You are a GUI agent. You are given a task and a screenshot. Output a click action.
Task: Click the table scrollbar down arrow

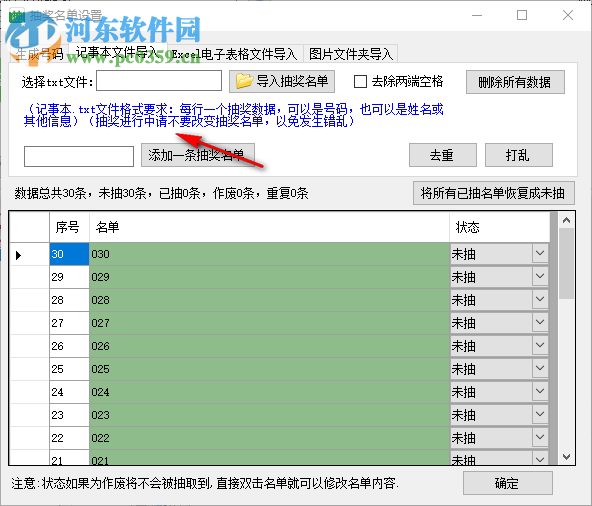coord(566,457)
